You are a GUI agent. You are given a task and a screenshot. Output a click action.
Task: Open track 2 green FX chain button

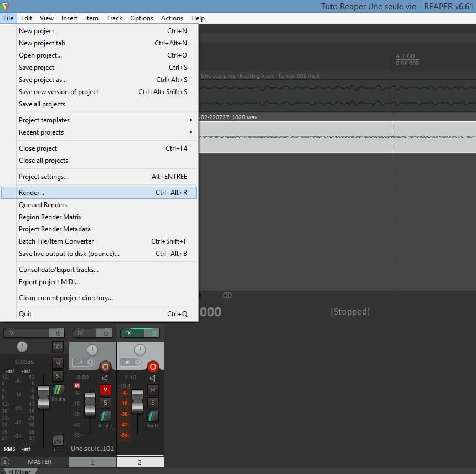tap(132, 333)
